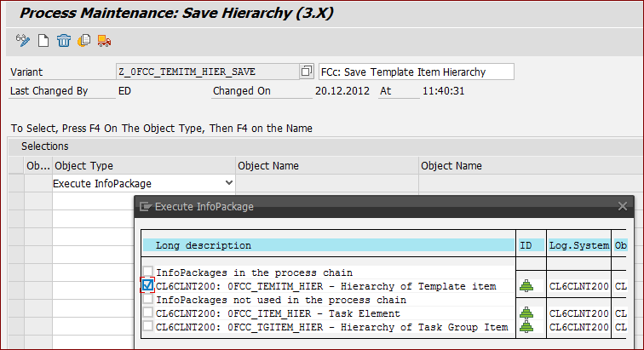This screenshot has height=350, width=644.
Task: Click the Display/Change pencil-glasses toolbar icon
Action: (23, 41)
